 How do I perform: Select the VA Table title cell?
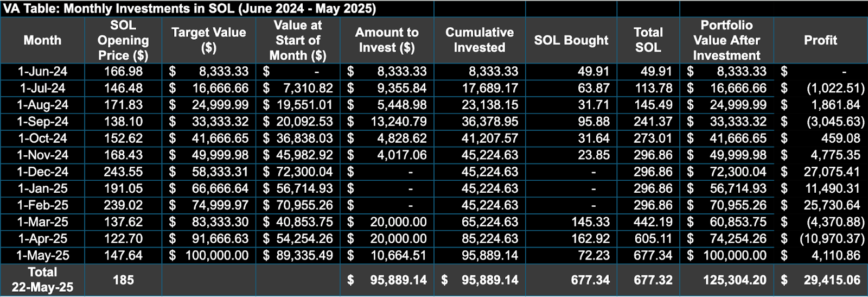click(217, 9)
